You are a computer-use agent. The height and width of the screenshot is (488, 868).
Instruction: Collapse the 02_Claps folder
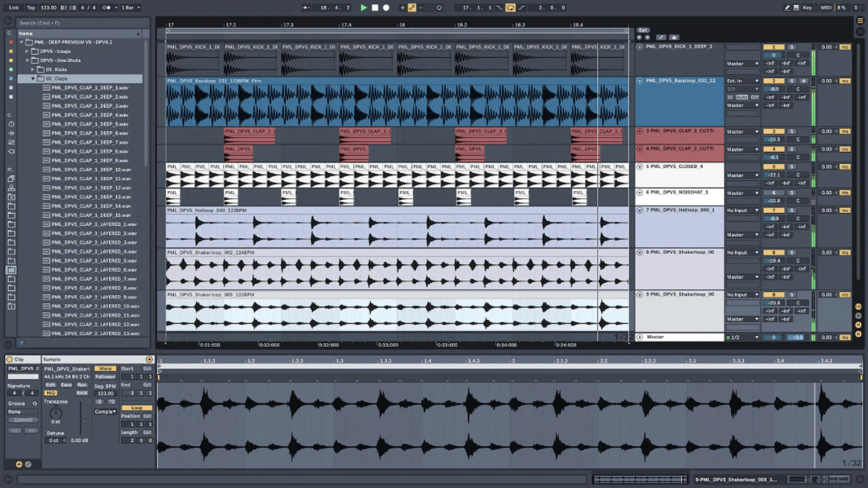[x=33, y=78]
